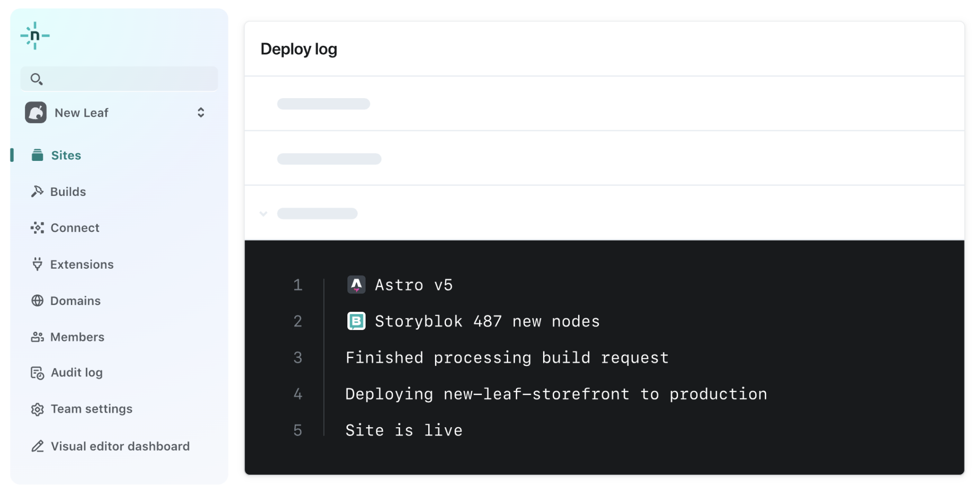Expand the New Leaf dropdown arrows
Viewport: 980px width, 500px height.
pos(201,112)
